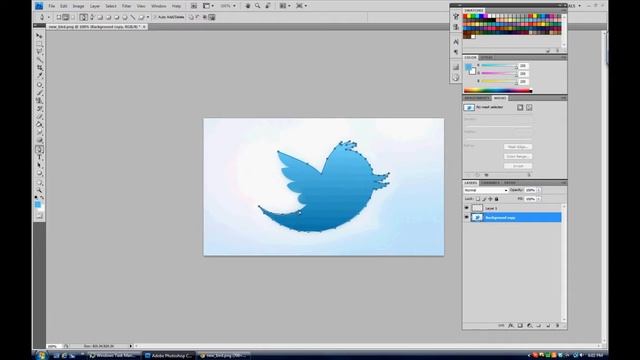
Task: Select the Brush tool
Action: [39, 93]
